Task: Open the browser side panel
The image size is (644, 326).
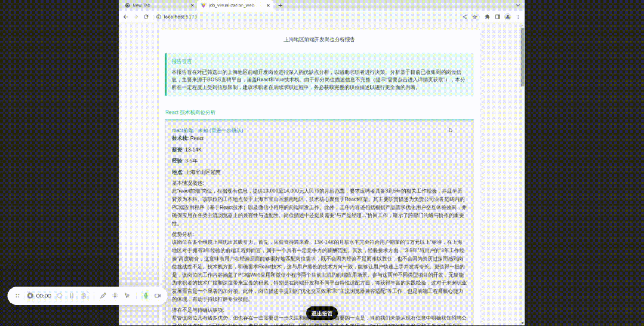Action: (x=497, y=17)
